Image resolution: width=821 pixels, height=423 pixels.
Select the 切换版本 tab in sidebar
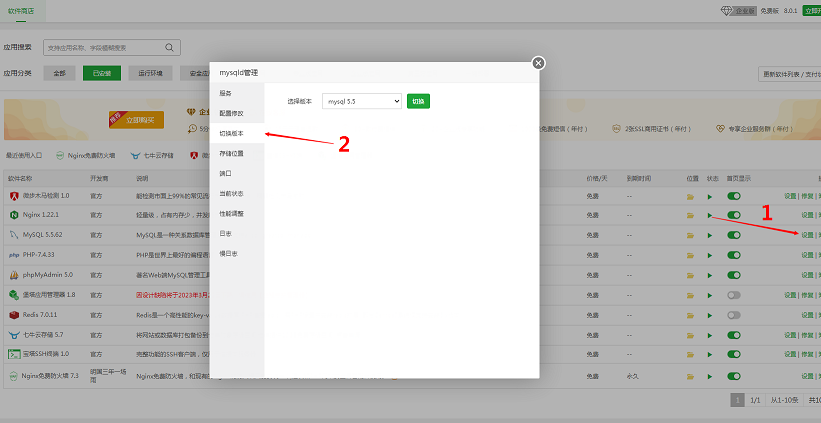[x=231, y=133]
